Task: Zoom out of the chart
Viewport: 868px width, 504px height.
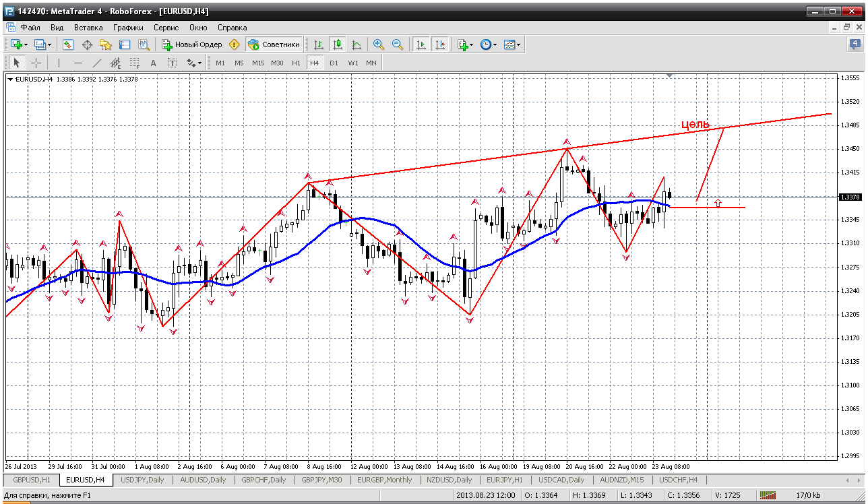Action: (398, 44)
